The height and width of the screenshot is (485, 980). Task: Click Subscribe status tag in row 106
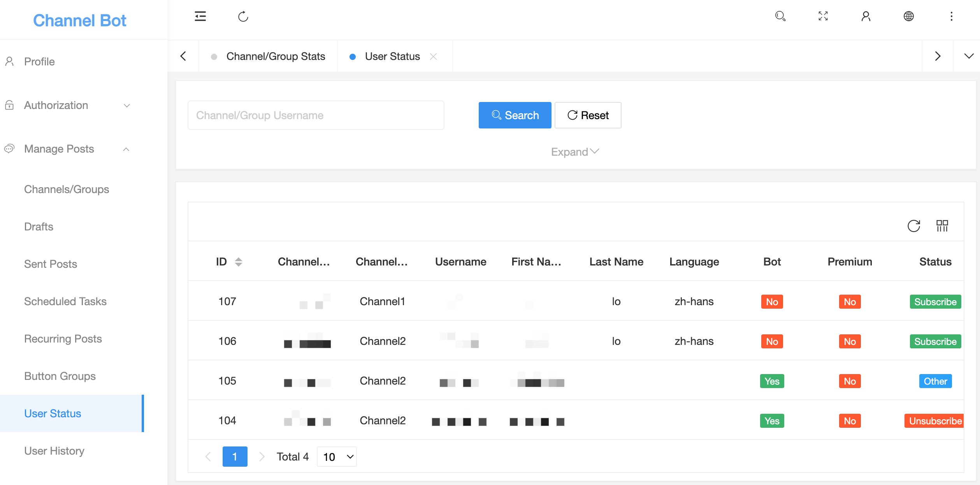935,341
